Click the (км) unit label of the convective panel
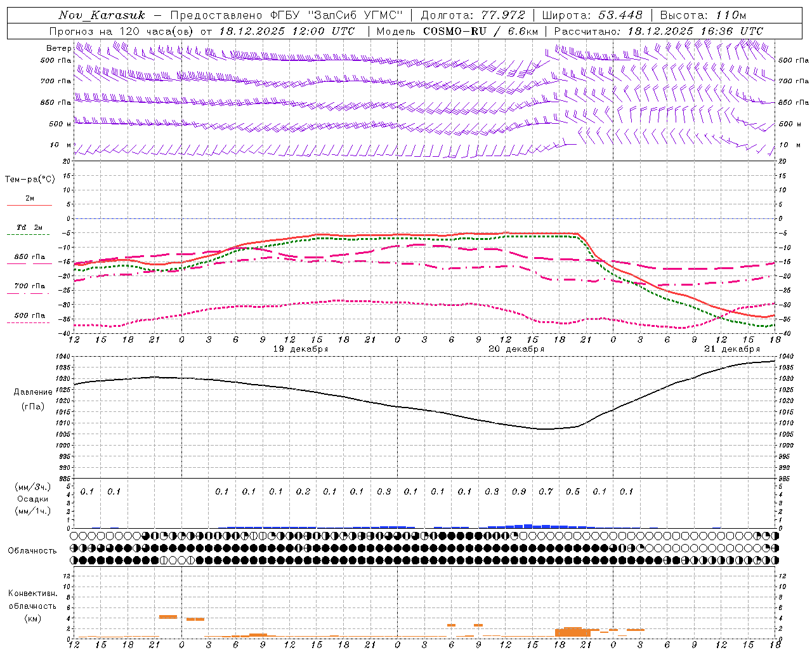This screenshot has width=812, height=650. [x=33, y=618]
